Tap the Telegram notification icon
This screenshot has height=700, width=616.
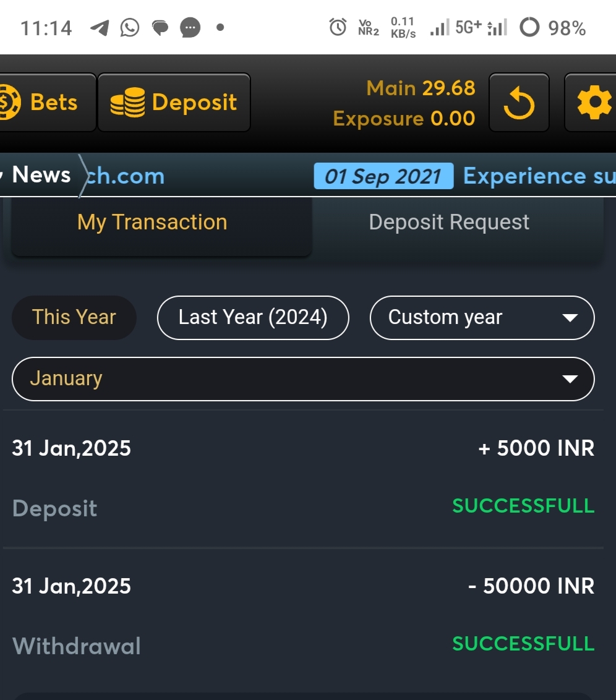coord(99,28)
